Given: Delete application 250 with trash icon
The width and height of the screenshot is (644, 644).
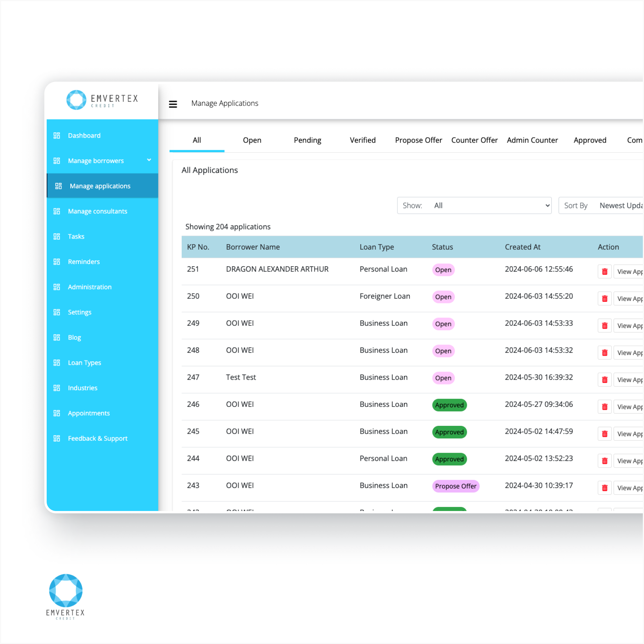Looking at the screenshot, I should 605,299.
